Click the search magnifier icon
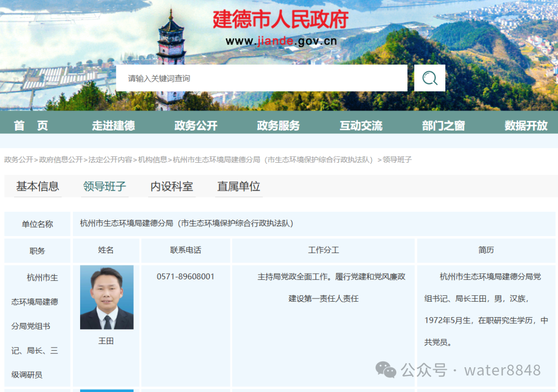 [x=429, y=77]
